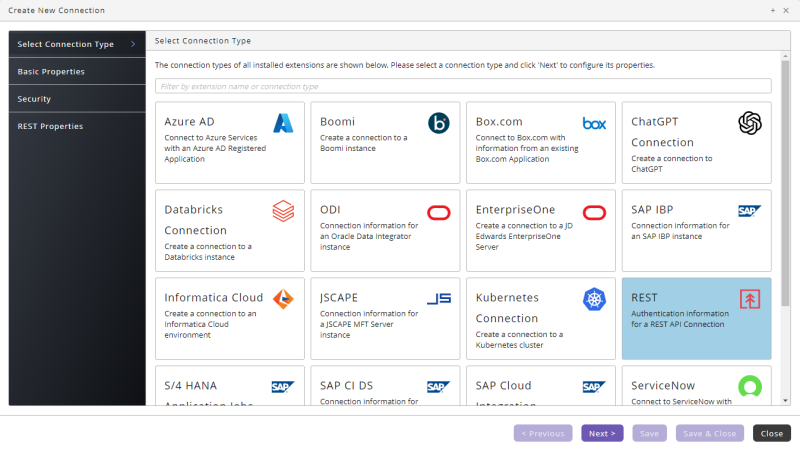Click the Kubernetes wheel icon
This screenshot has height=450, width=800.
[x=594, y=299]
